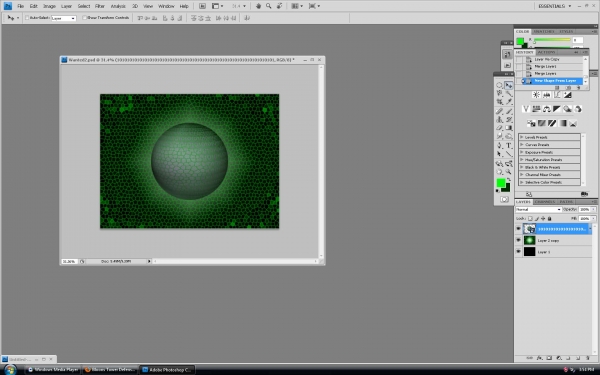Select the Zoom tool in toolbox
The height and width of the screenshot is (375, 600).
[509, 172]
